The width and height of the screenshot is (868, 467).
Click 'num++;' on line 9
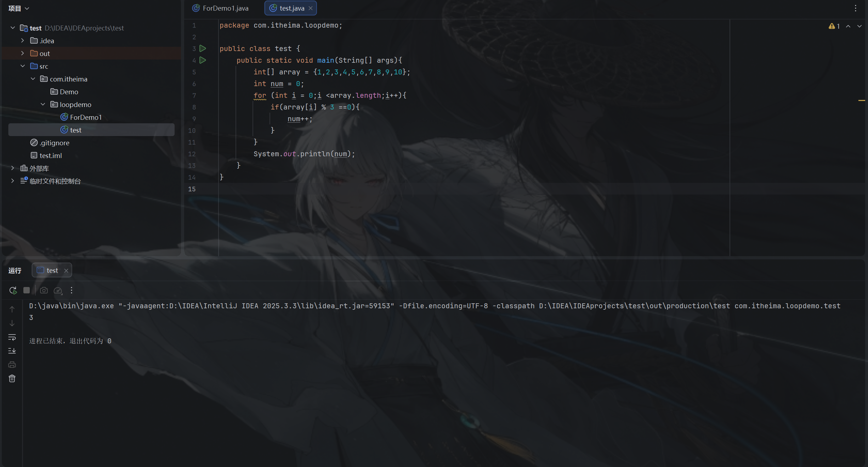coord(300,119)
